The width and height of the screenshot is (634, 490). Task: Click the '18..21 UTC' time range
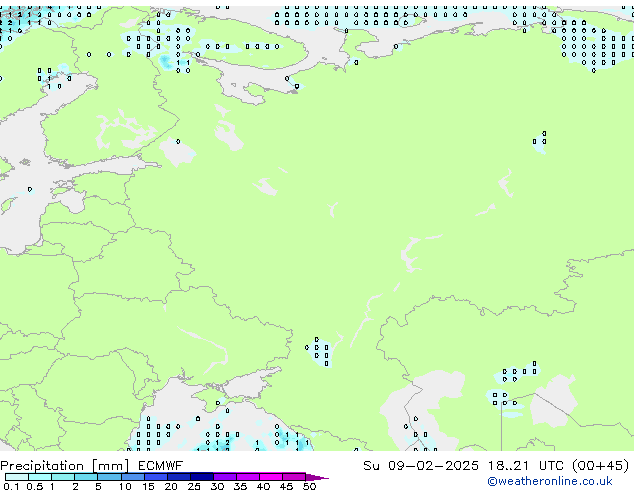click(526, 466)
